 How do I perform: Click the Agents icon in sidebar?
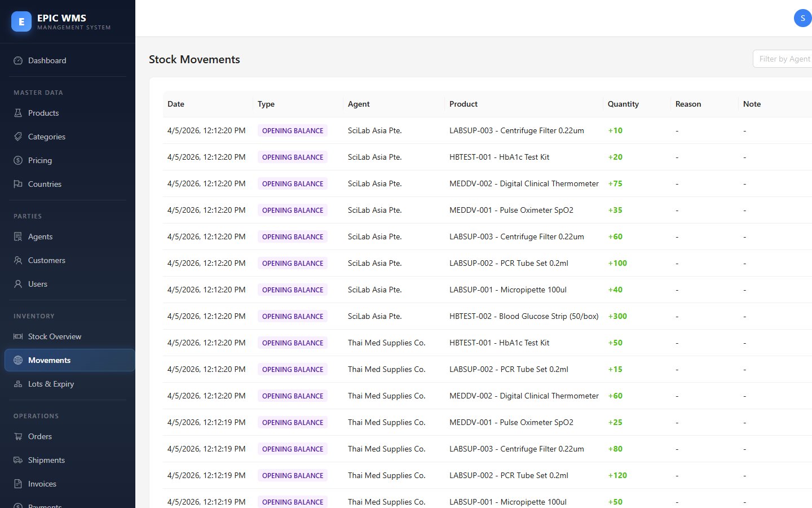coord(18,237)
